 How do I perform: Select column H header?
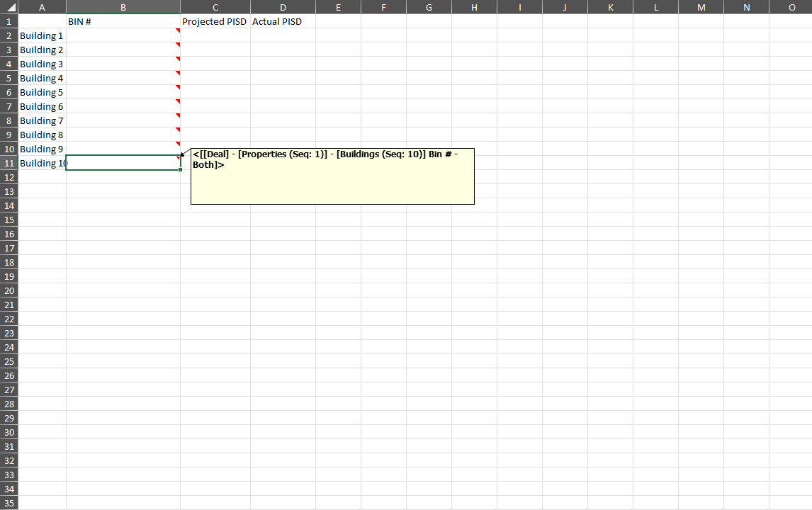tap(474, 7)
